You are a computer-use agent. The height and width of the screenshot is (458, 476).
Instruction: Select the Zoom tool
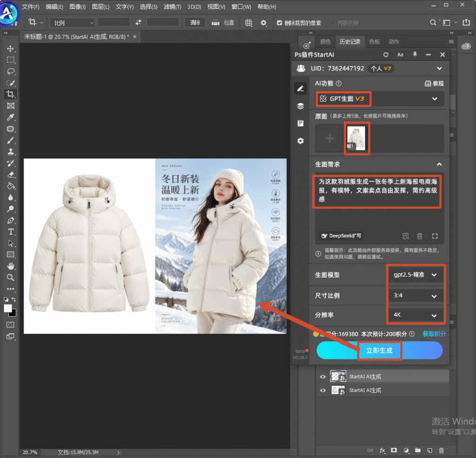(11, 277)
